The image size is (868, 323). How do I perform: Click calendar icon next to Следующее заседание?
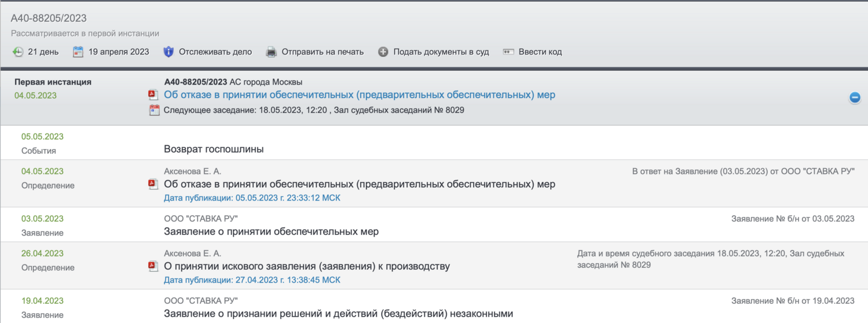154,110
